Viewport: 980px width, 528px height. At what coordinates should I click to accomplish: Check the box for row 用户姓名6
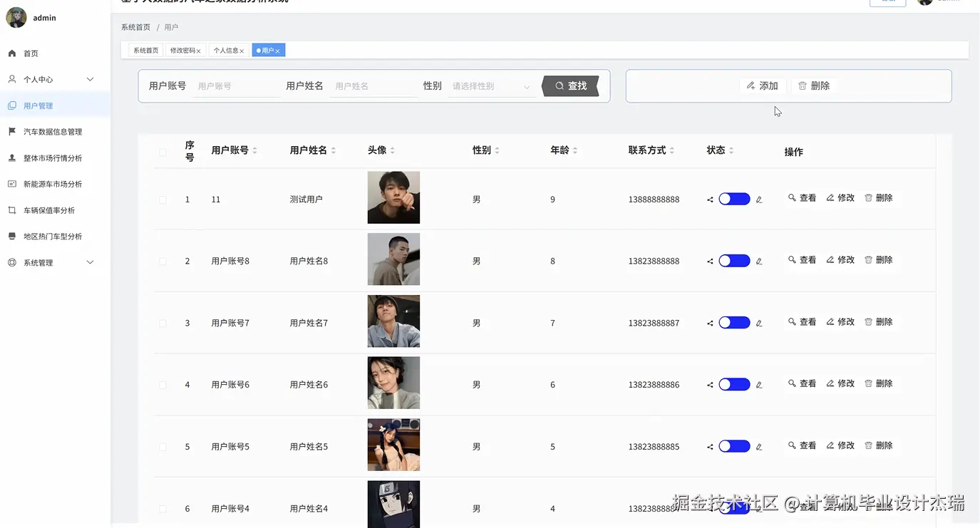[x=163, y=385]
